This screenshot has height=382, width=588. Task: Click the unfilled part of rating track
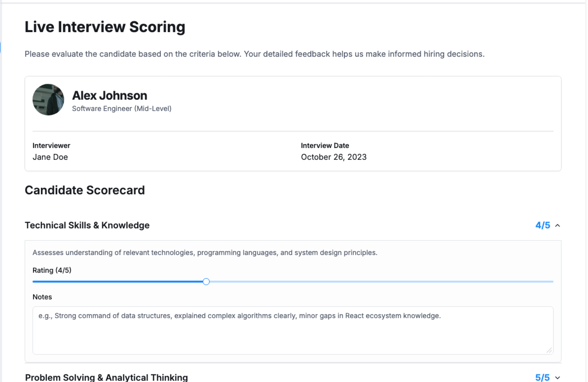[x=380, y=282]
